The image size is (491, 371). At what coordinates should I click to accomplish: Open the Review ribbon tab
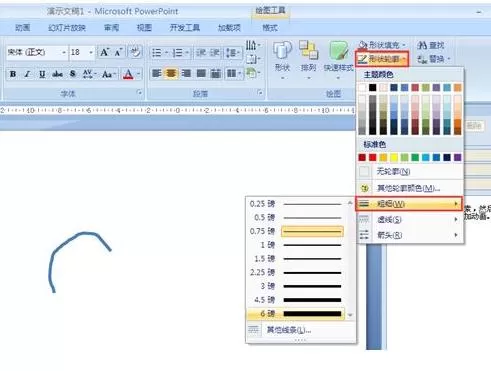[x=111, y=28]
